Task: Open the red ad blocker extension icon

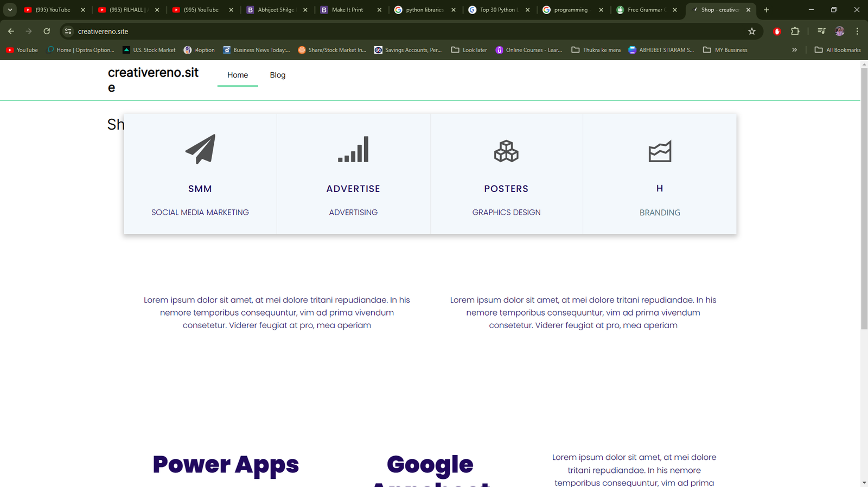Action: click(x=777, y=31)
